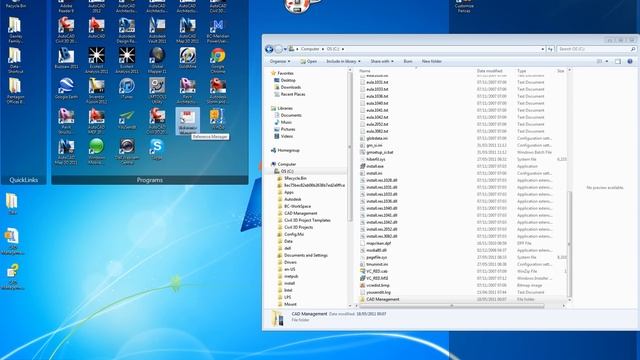Viewport: 640px width, 360px height.
Task: Select Desktop under Favorites
Action: coord(285,80)
